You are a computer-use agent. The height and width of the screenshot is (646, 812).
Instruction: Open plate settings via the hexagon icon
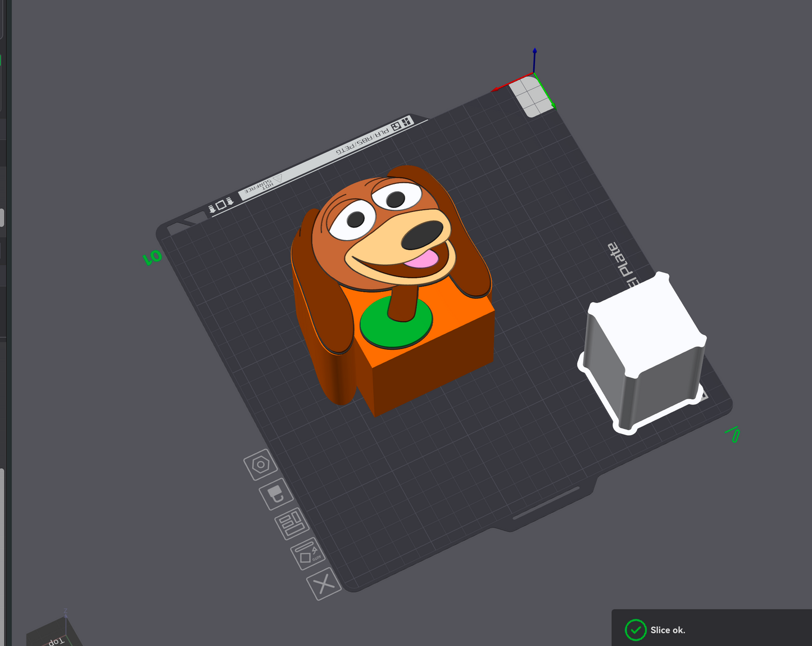point(261,465)
